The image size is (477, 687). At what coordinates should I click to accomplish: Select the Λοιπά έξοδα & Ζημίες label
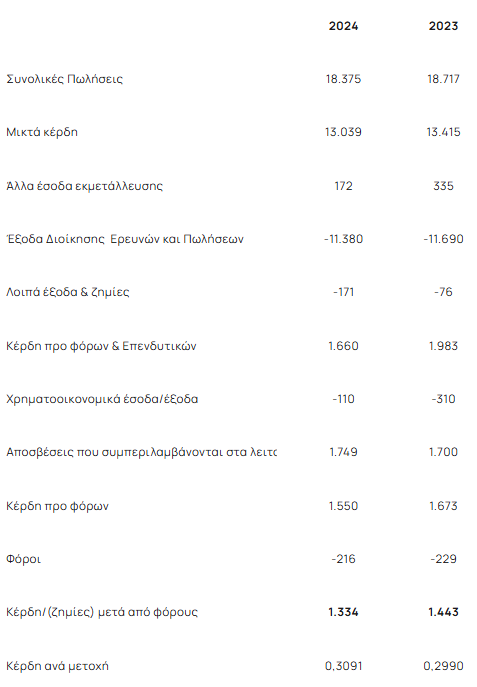[68, 292]
